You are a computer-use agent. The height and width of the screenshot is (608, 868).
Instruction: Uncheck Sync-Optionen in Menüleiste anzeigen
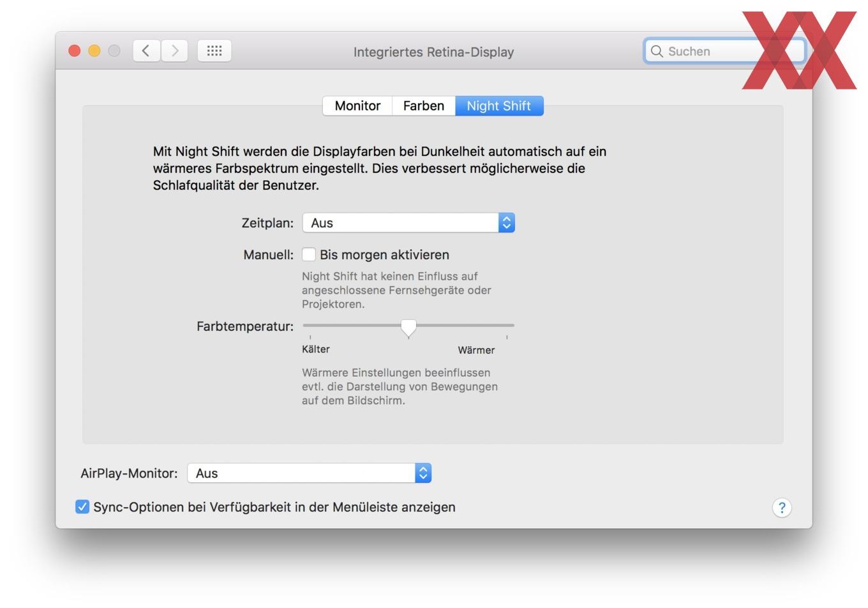(x=82, y=507)
